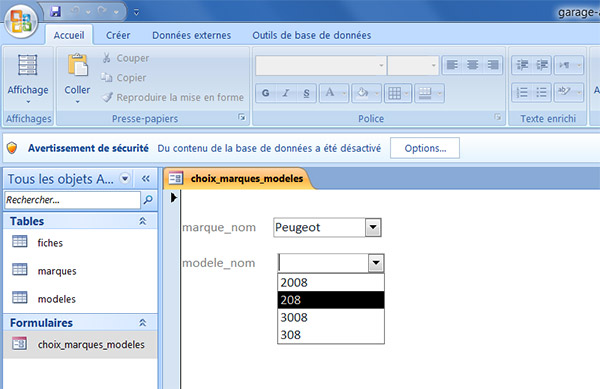Expand the Coller dropdown arrow
The image size is (600, 389).
click(x=77, y=102)
